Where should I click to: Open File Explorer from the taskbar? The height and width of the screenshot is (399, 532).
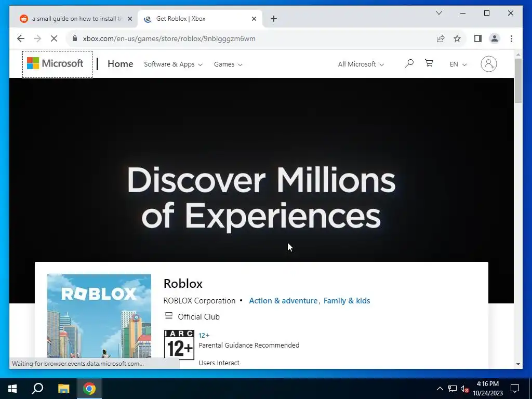[63, 389]
